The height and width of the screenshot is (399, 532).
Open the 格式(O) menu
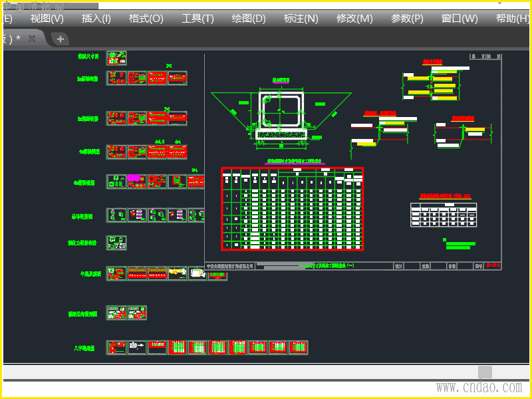(x=146, y=18)
